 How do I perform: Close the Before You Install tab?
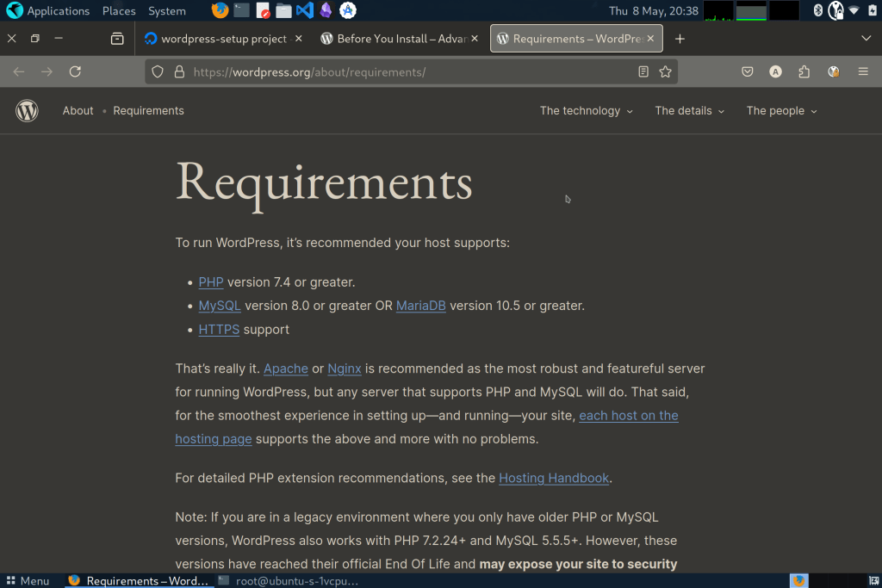[x=475, y=38]
